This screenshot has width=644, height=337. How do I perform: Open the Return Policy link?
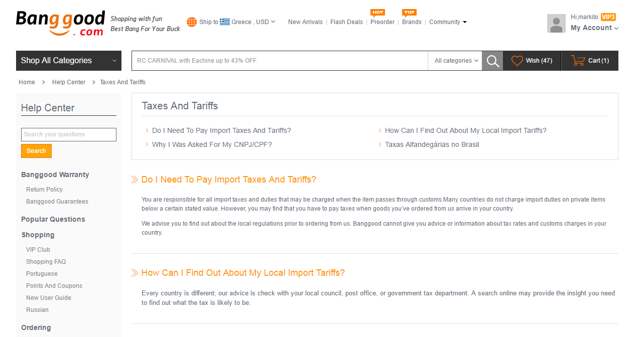click(45, 190)
